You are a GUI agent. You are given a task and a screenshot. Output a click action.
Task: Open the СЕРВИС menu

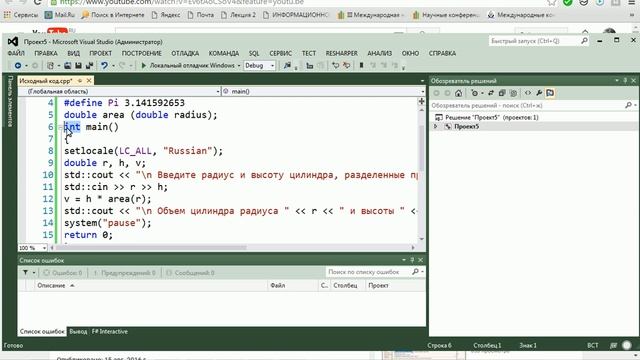click(x=280, y=53)
